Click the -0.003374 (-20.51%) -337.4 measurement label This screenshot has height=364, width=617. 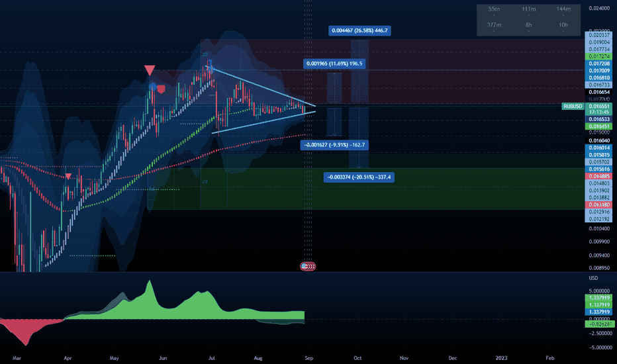coord(359,177)
